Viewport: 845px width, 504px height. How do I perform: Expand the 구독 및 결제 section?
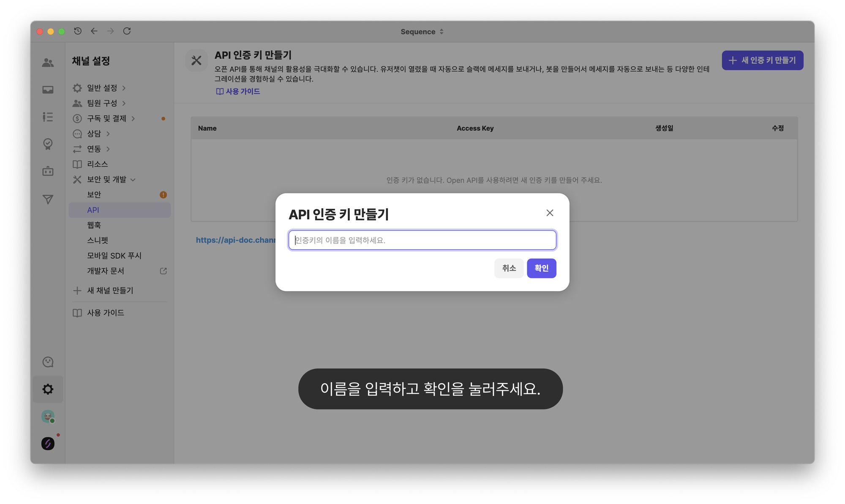106,118
